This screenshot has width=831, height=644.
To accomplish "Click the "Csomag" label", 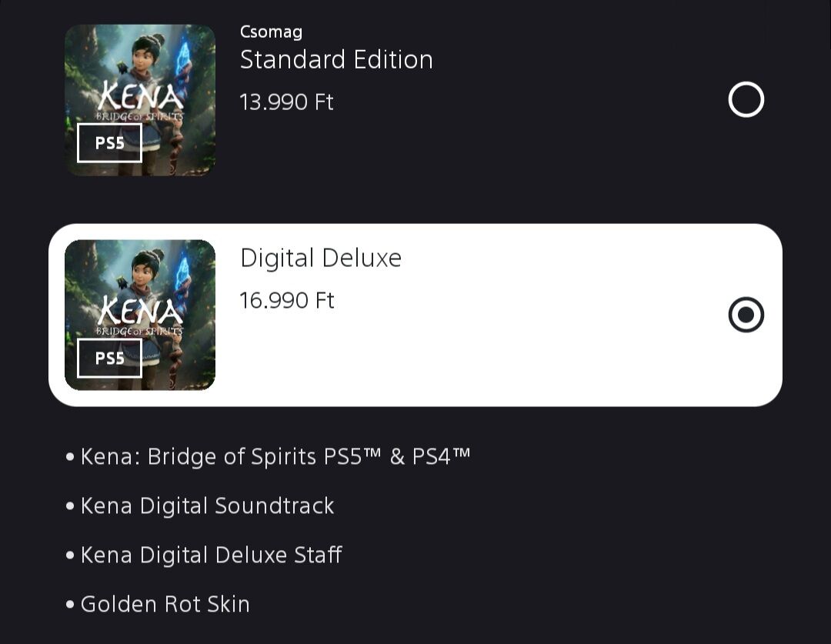I will pyautogui.click(x=271, y=32).
